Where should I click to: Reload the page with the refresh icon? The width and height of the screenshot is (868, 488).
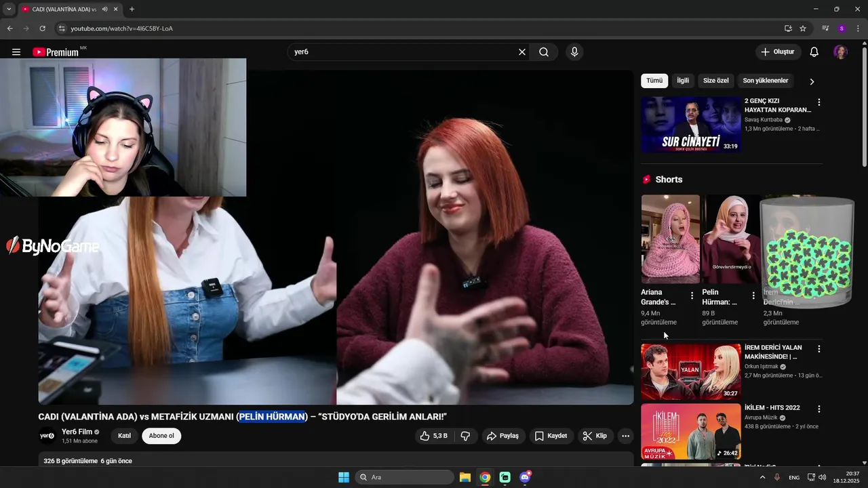click(42, 28)
